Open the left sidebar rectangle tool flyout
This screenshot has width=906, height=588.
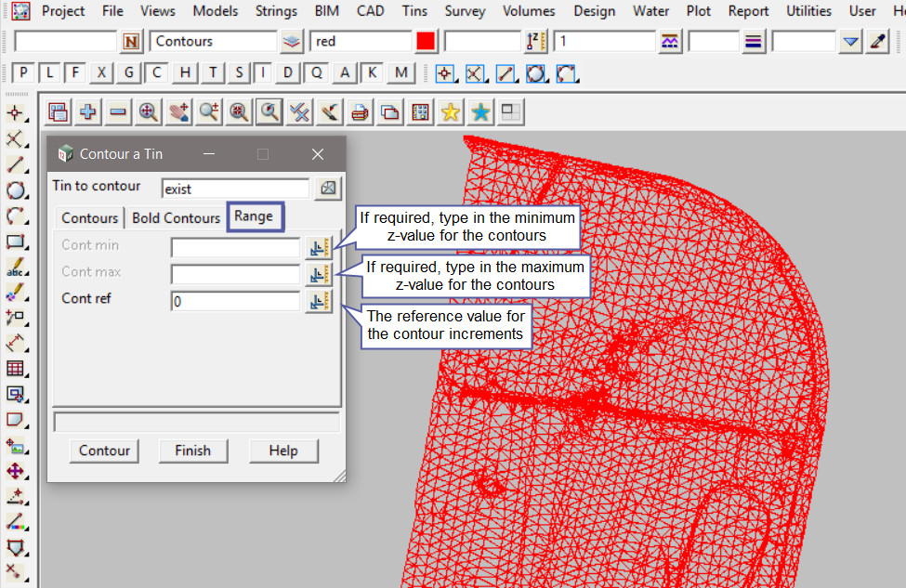16,242
